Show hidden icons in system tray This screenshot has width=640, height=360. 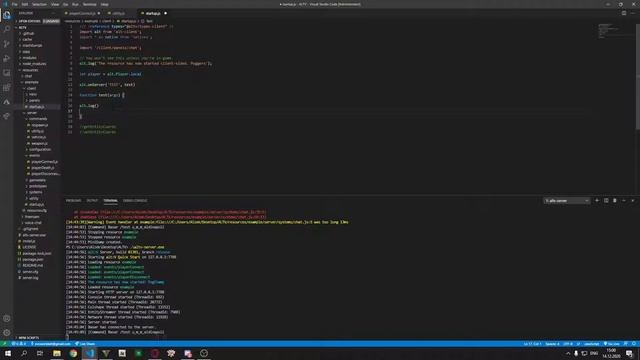point(568,353)
